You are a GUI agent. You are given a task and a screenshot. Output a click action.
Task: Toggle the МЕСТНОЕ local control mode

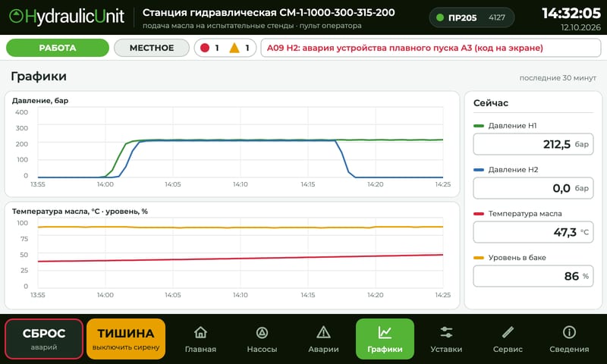click(x=151, y=48)
